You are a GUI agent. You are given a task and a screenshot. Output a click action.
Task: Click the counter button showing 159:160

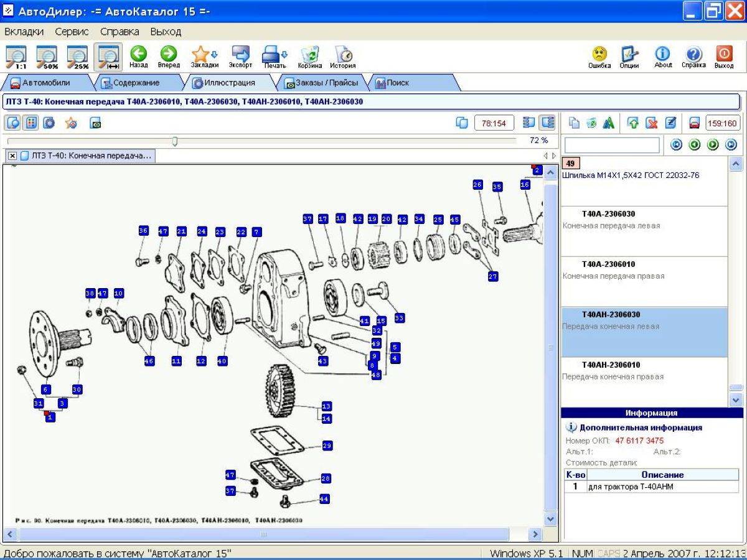pyautogui.click(x=723, y=123)
